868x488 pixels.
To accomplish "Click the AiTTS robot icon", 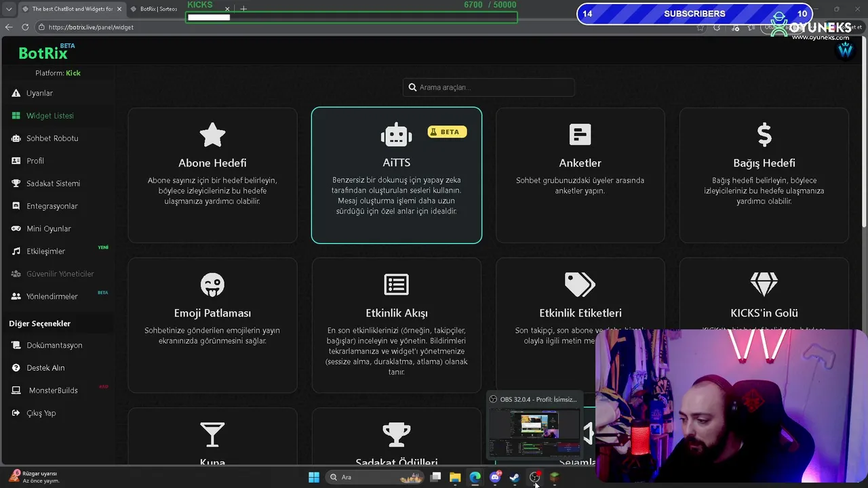I will pyautogui.click(x=396, y=136).
